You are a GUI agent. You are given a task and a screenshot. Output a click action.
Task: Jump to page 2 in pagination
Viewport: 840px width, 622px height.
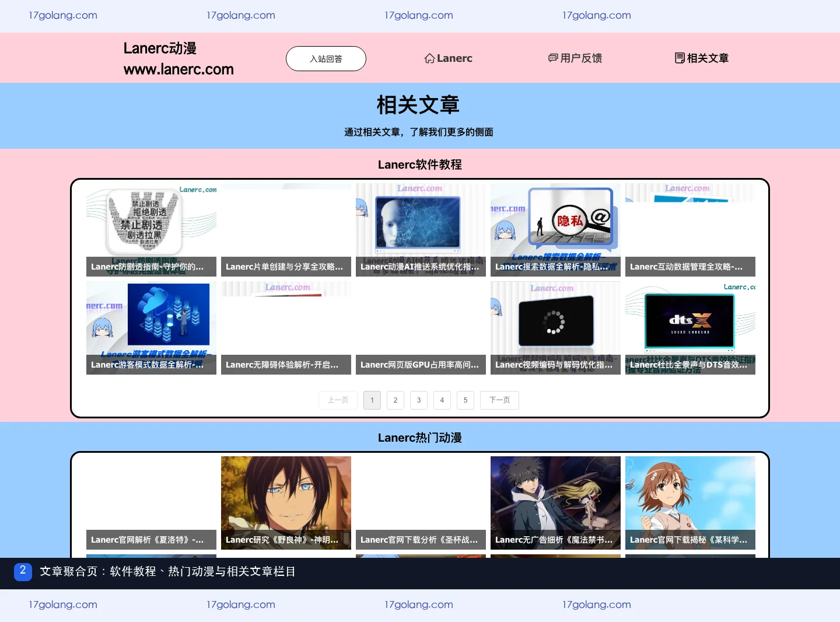point(395,400)
